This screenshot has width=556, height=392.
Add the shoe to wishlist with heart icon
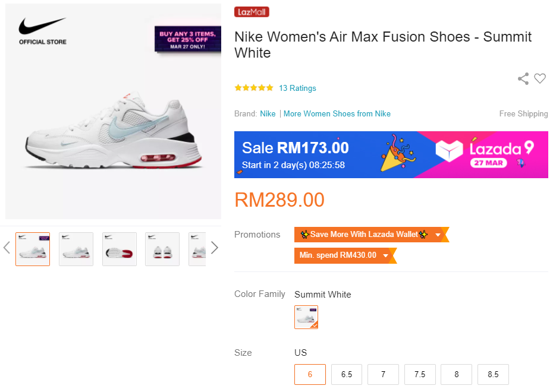click(x=540, y=78)
